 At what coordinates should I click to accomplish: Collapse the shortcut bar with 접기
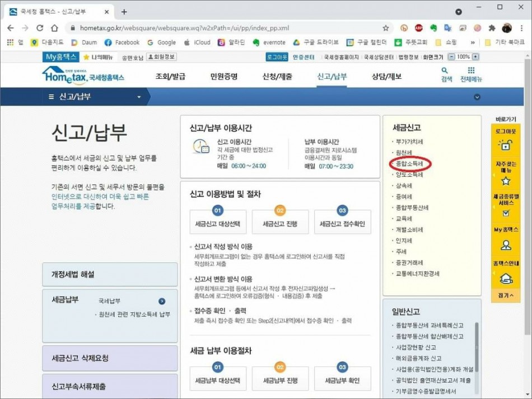[506, 295]
